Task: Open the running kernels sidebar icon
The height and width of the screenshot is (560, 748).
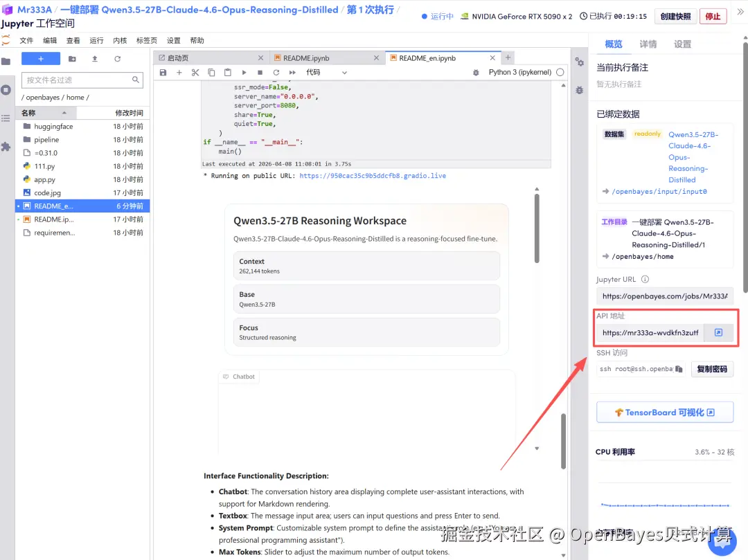Action: [x=6, y=89]
